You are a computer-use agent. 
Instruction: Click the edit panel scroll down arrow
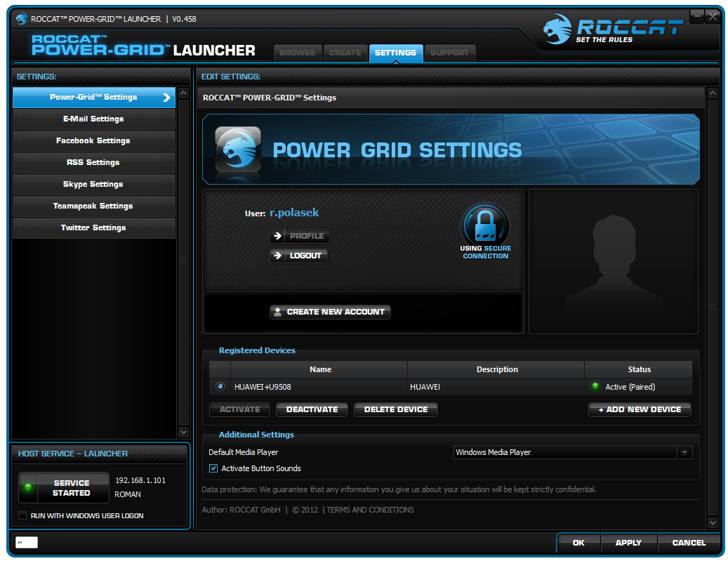pos(713,523)
